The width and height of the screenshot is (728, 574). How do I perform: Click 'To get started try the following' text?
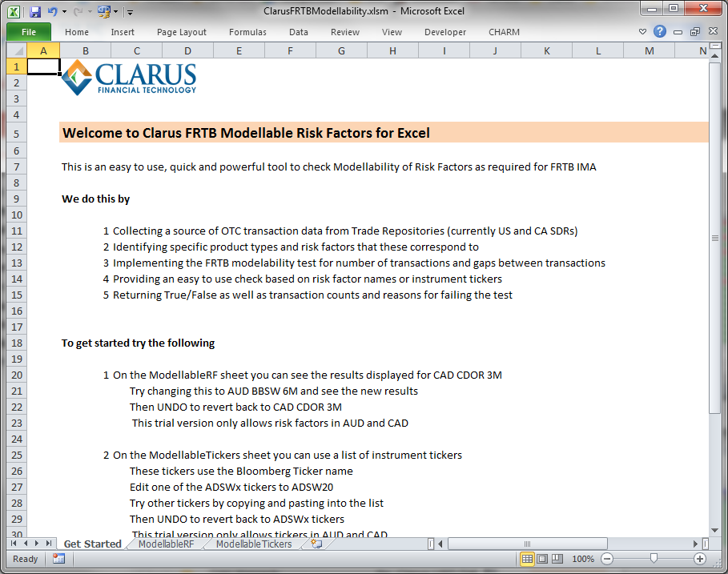(138, 343)
